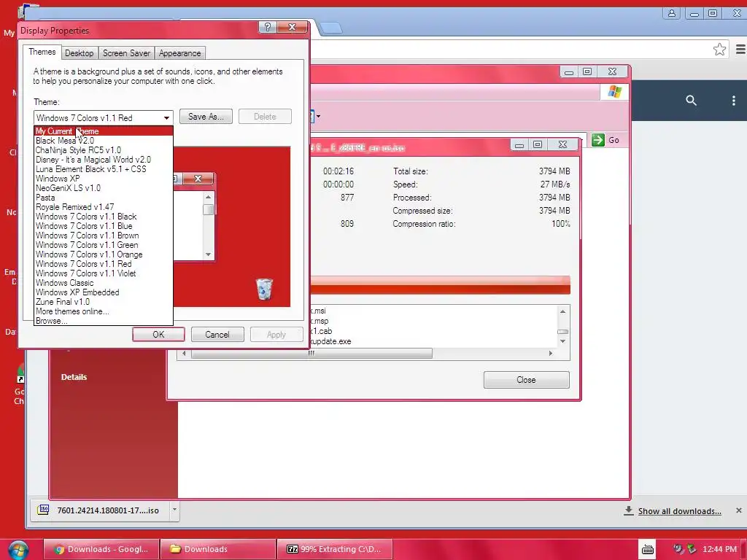Expand the Explorer toolbar dropdown arrow
The width and height of the screenshot is (747, 560).
coord(318,116)
